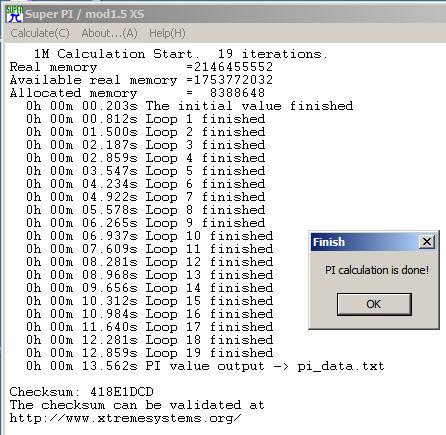This screenshot has width=446, height=435.
Task: Close the Finish dialog with X
Action: click(x=427, y=242)
